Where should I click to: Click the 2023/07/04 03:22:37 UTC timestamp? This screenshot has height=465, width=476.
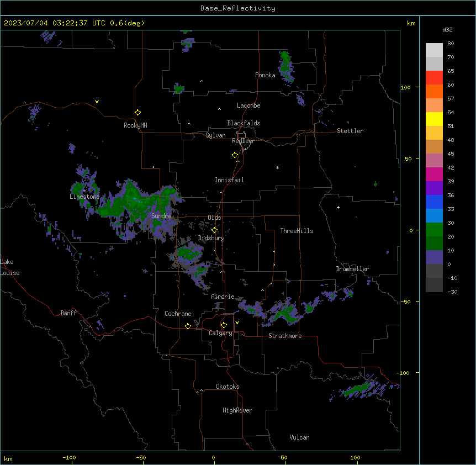pyautogui.click(x=55, y=23)
